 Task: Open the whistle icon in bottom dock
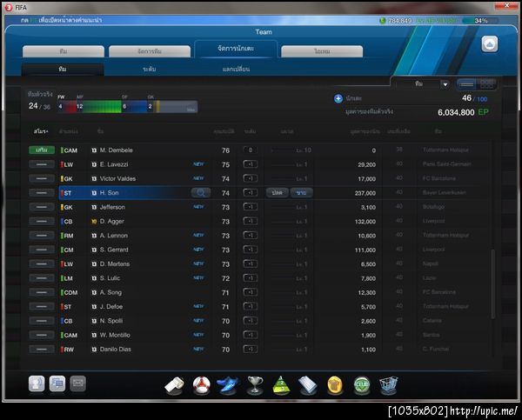[175, 386]
